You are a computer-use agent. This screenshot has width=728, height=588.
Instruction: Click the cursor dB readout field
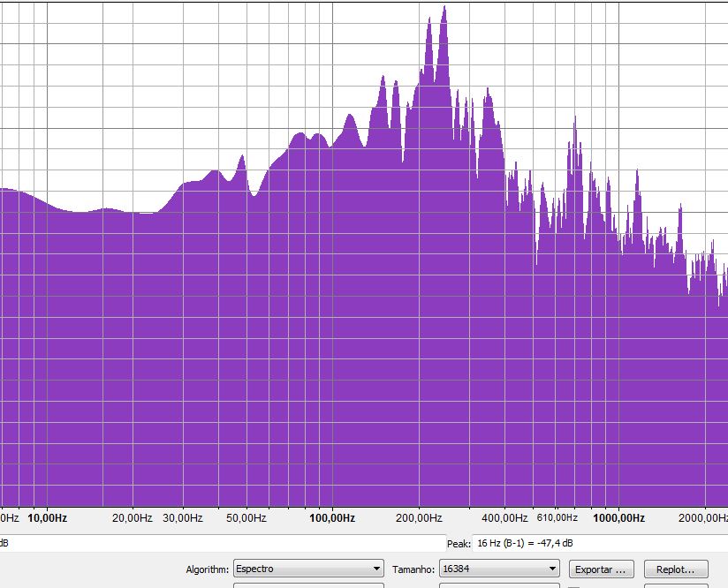pyautogui.click(x=222, y=543)
